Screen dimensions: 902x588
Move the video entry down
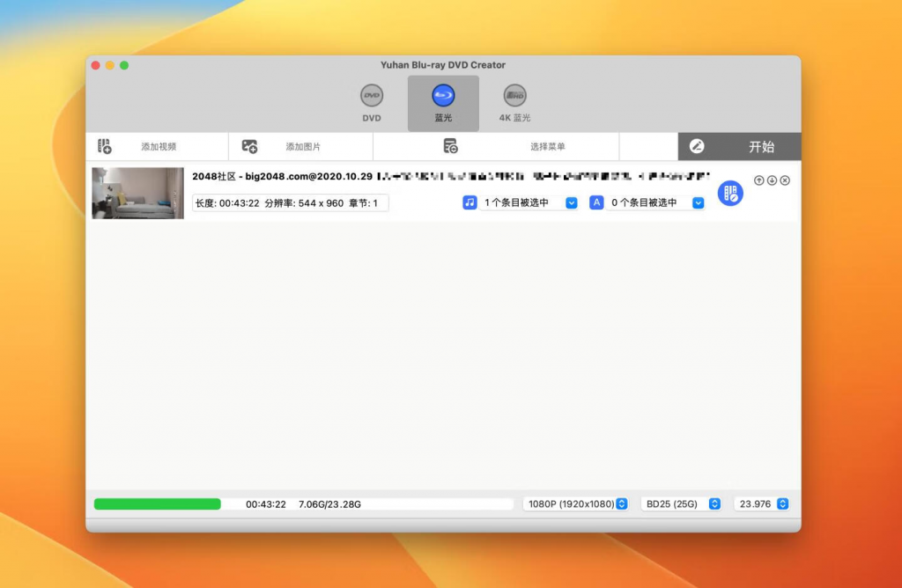770,180
